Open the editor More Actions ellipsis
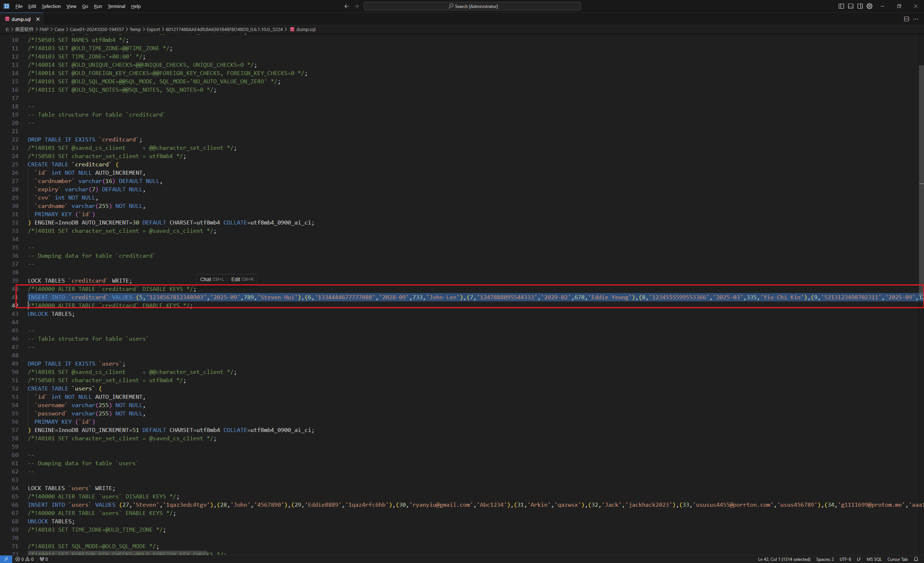 click(915, 19)
